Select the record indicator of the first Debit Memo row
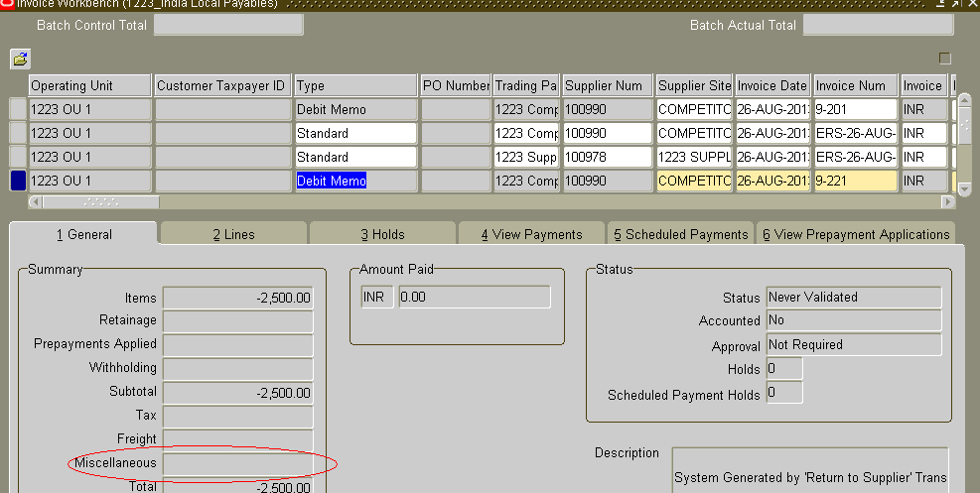The image size is (980, 493). point(18,109)
